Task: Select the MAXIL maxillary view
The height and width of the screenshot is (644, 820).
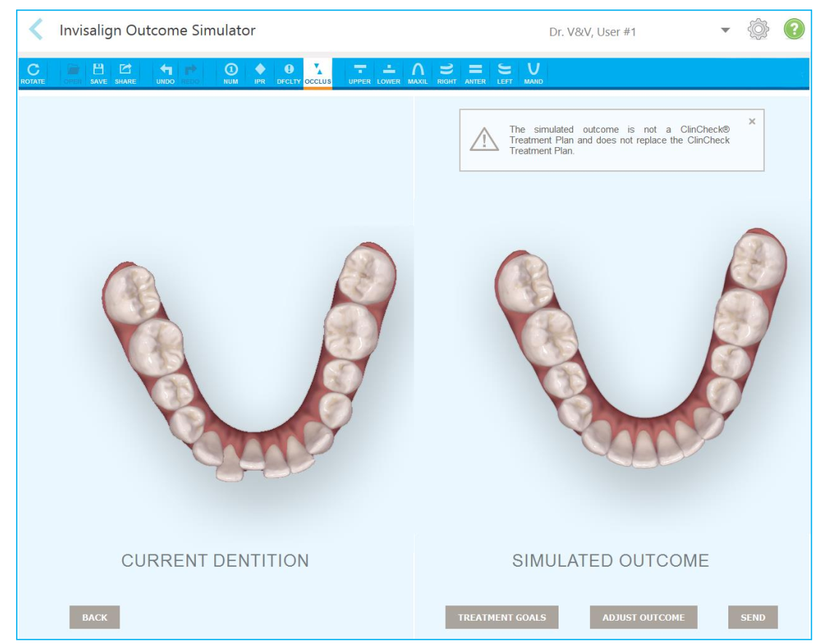Action: [x=417, y=73]
